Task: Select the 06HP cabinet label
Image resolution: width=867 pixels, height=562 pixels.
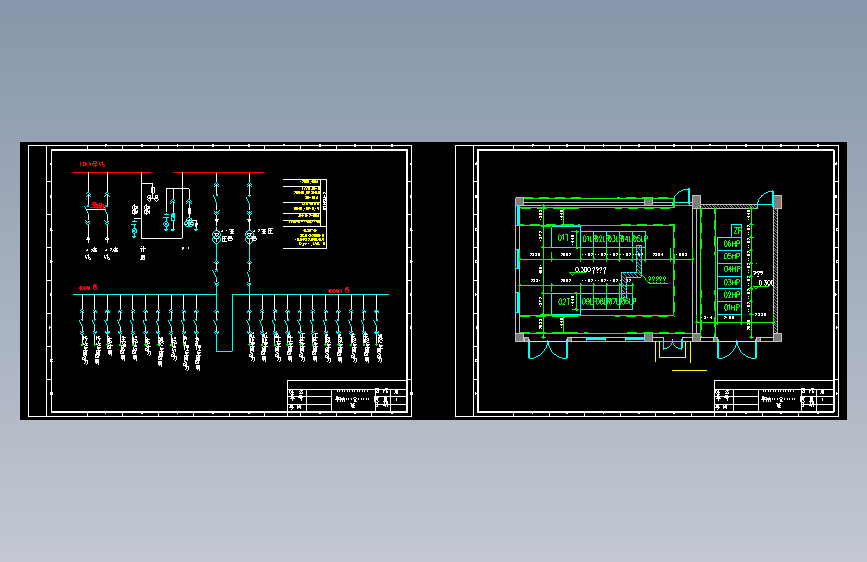Action: pyautogui.click(x=732, y=243)
